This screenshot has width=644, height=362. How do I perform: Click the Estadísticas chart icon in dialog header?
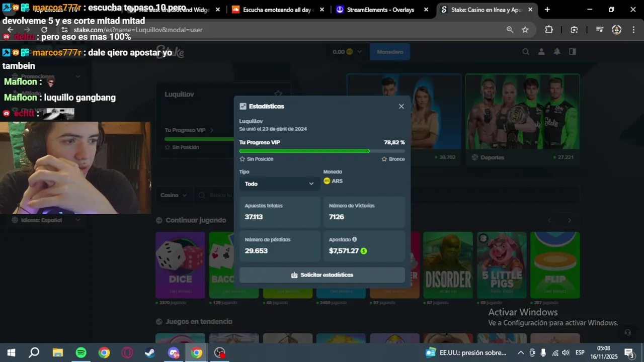click(243, 106)
